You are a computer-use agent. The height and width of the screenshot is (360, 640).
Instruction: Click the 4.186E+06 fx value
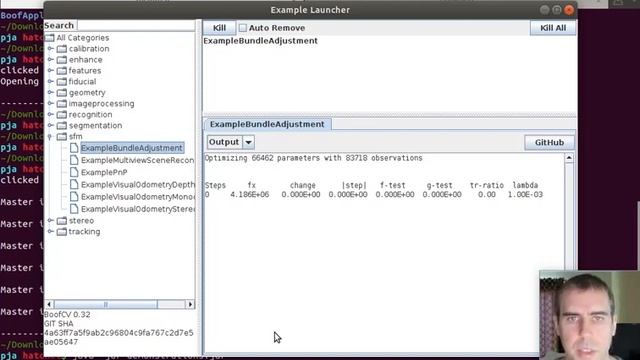[249, 195]
